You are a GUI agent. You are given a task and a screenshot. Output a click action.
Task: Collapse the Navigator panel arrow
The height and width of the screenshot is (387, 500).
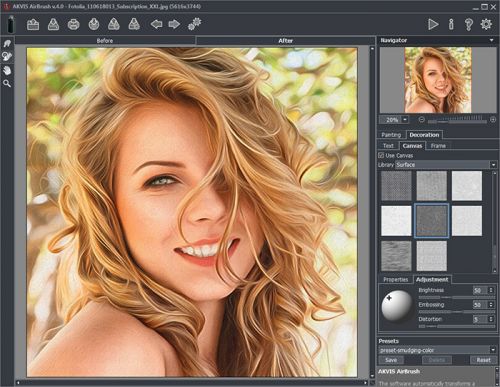[492, 40]
